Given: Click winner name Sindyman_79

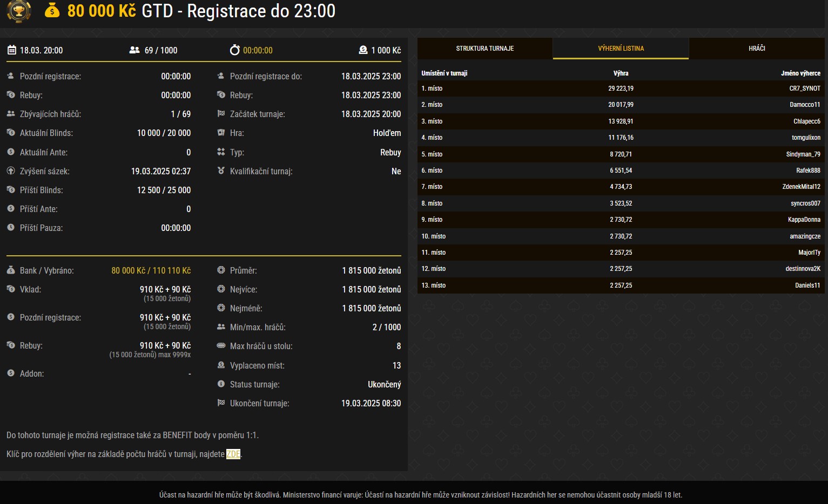Looking at the screenshot, I should click(x=803, y=154).
